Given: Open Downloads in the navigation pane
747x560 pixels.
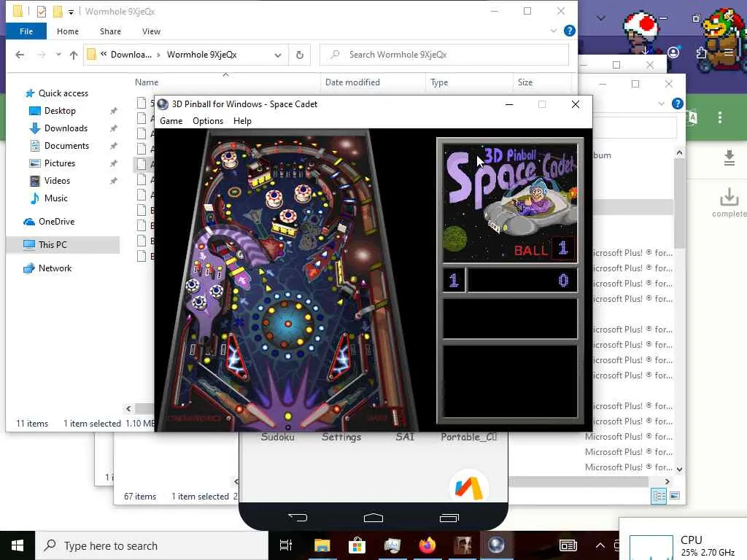Looking at the screenshot, I should tap(65, 128).
